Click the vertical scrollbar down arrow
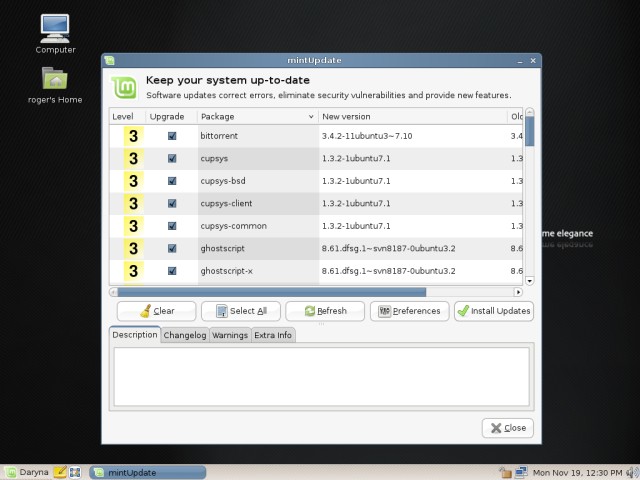The width and height of the screenshot is (640, 480). 530,280
